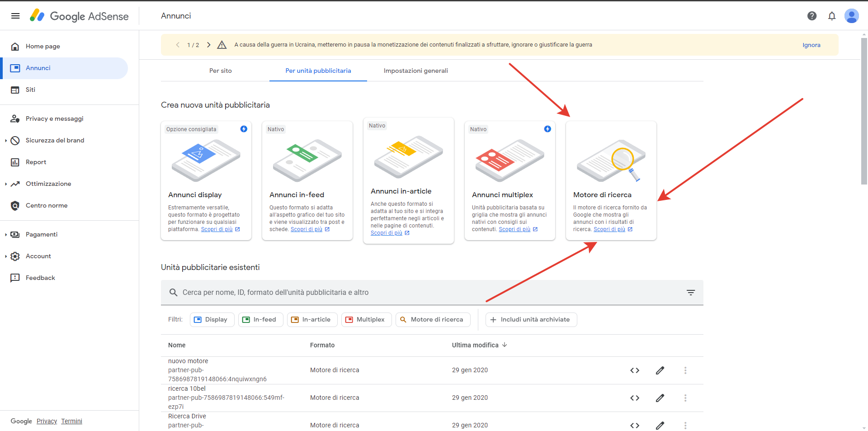Sort by Ultima modifica arrow

[505, 345]
